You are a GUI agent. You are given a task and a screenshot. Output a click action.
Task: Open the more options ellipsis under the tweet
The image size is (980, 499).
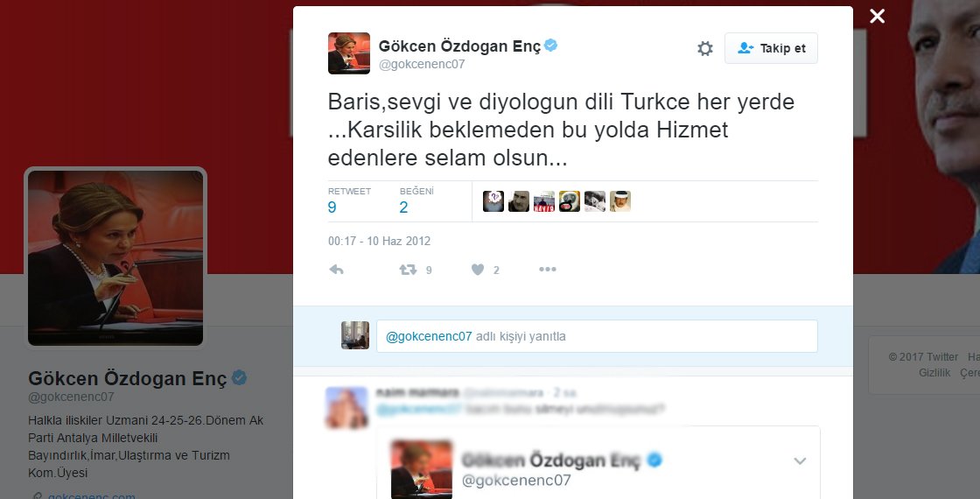click(x=548, y=270)
